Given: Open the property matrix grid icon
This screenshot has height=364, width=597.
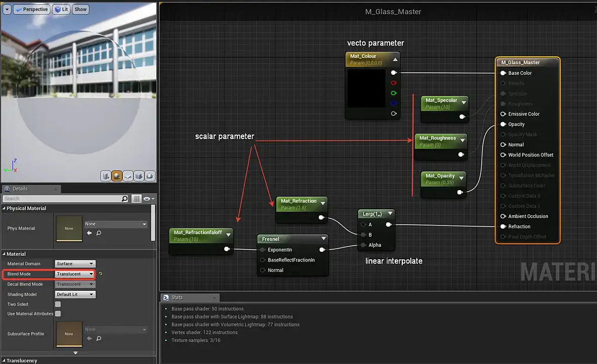Looking at the screenshot, I should [136, 199].
